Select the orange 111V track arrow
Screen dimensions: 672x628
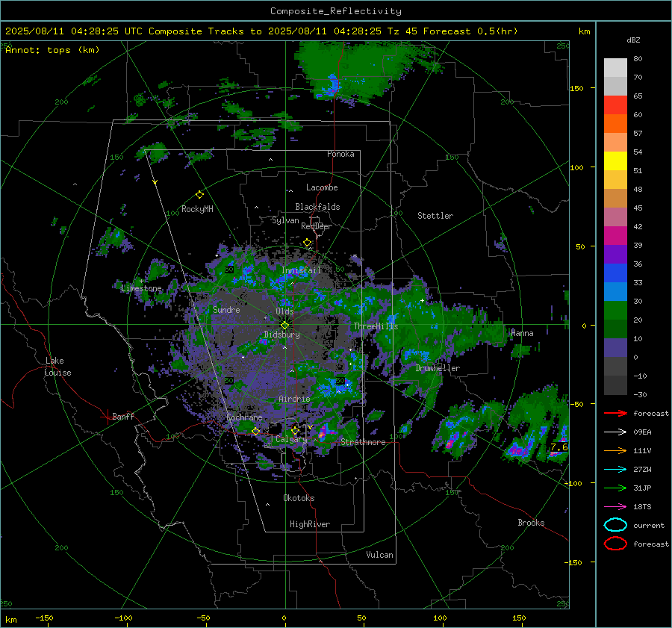[x=615, y=450]
